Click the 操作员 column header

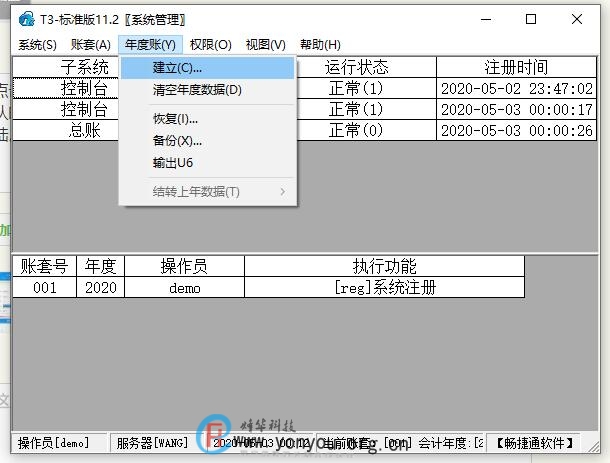point(184,267)
